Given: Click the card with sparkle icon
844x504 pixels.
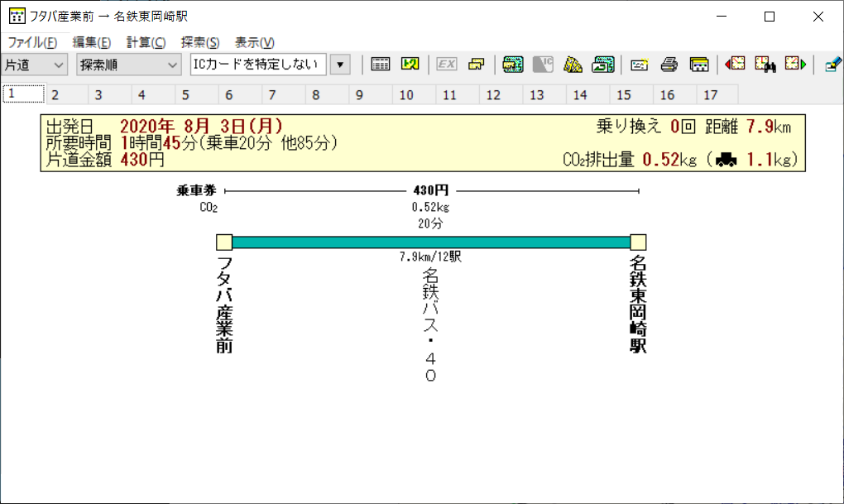Looking at the screenshot, I should point(639,65).
